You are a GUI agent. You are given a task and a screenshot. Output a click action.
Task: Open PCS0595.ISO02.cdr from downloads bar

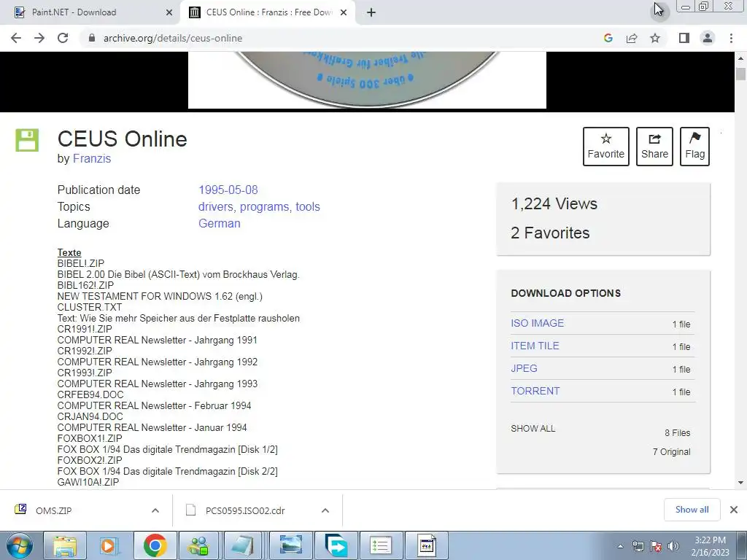[245, 510]
